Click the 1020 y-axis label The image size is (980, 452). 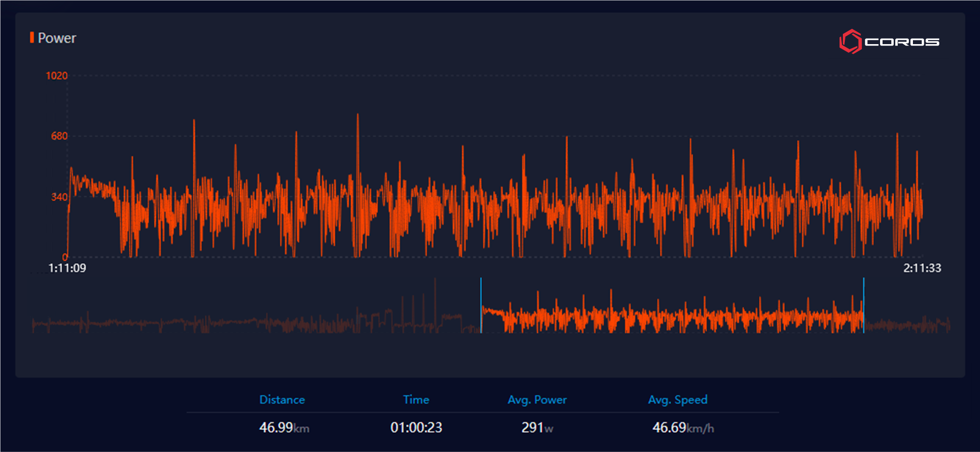pyautogui.click(x=57, y=75)
